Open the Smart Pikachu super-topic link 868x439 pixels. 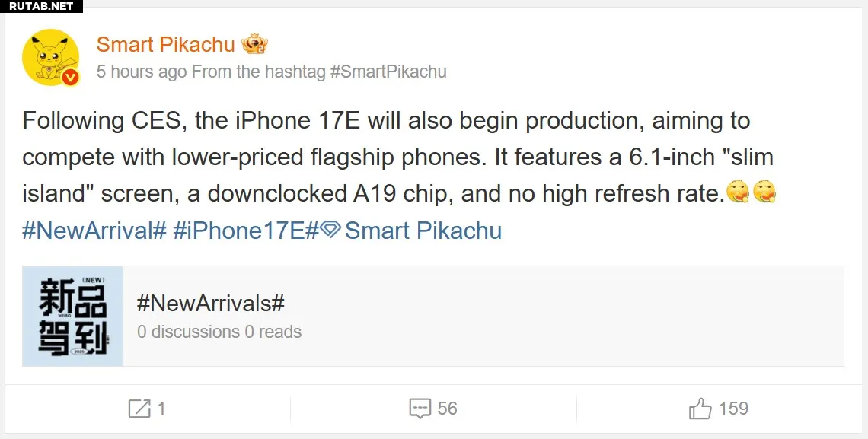[x=423, y=231]
